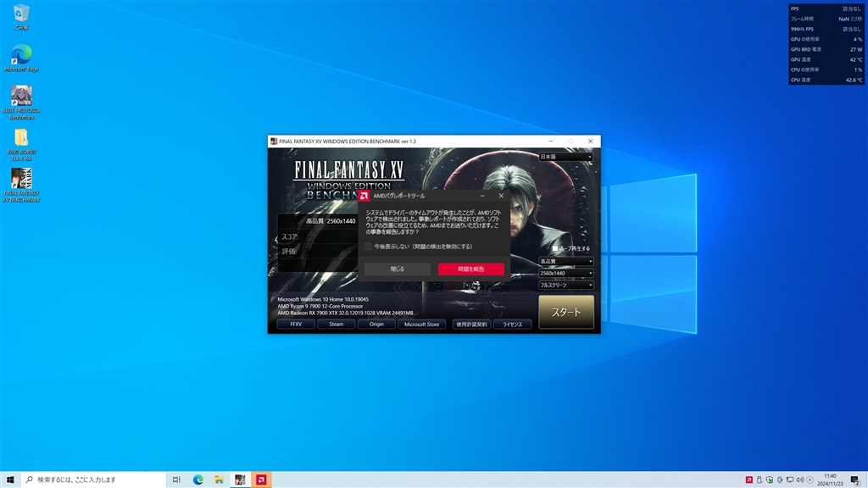Open the volume speaker tray icon
The height and width of the screenshot is (488, 868).
pyautogui.click(x=800, y=480)
